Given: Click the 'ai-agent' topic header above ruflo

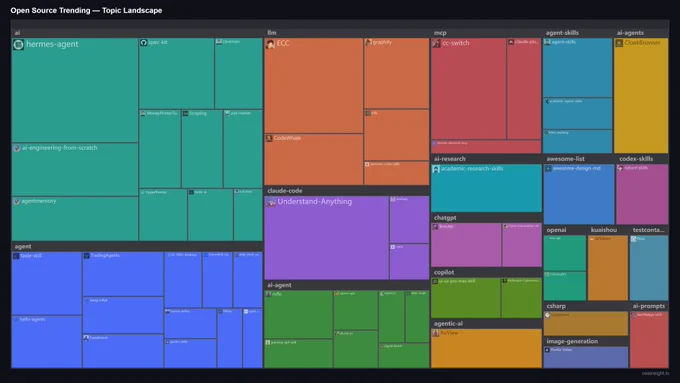Looking at the screenshot, I should pyautogui.click(x=279, y=285).
